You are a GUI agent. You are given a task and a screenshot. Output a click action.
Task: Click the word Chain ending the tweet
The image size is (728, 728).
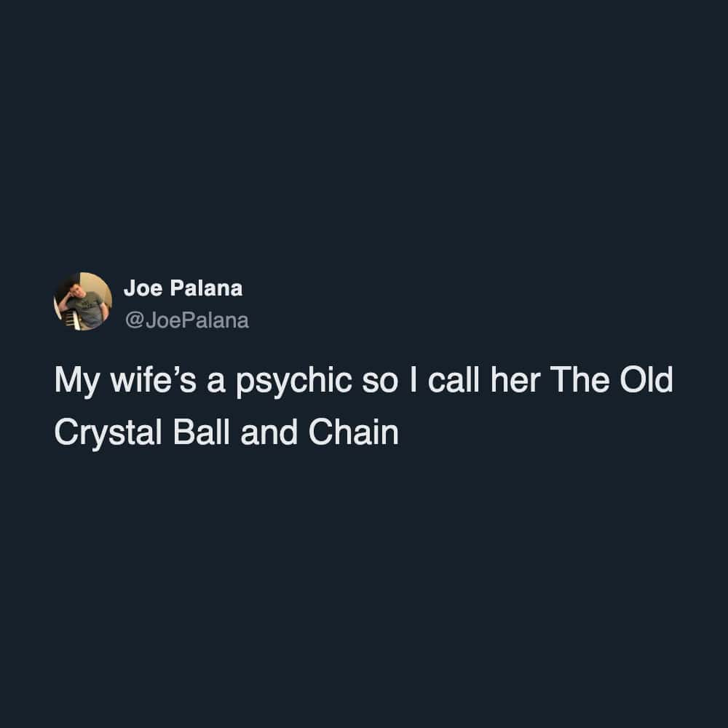pos(353,432)
